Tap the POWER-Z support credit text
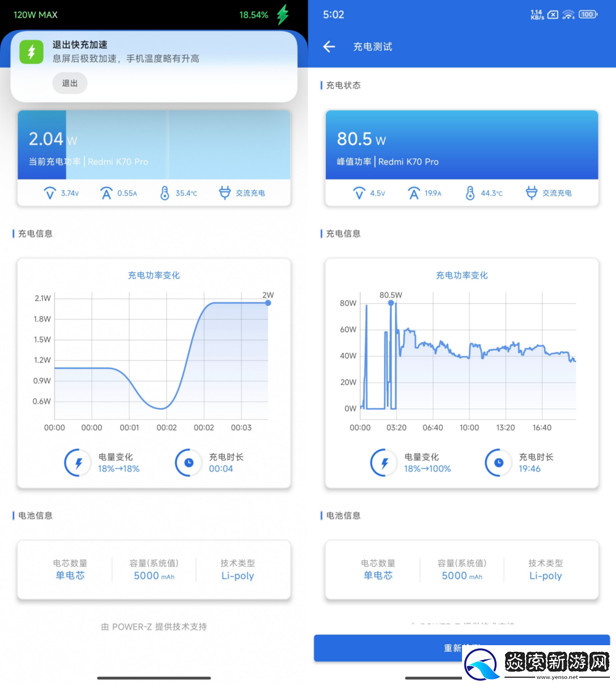 155,627
